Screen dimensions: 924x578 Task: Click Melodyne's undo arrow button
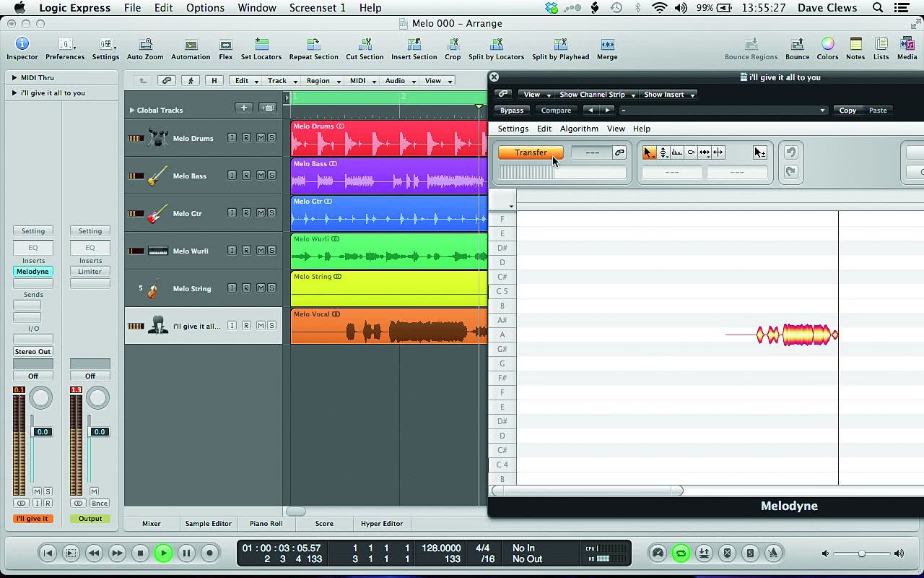791,152
